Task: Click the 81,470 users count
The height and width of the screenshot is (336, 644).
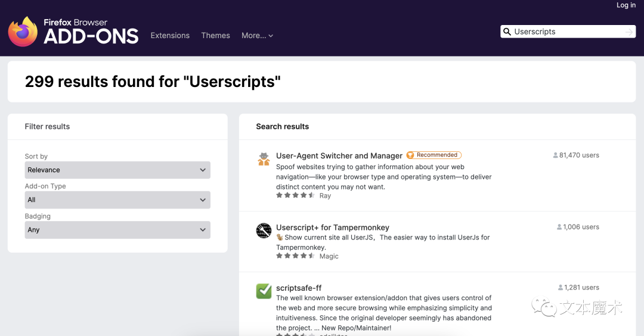Action: [x=579, y=155]
